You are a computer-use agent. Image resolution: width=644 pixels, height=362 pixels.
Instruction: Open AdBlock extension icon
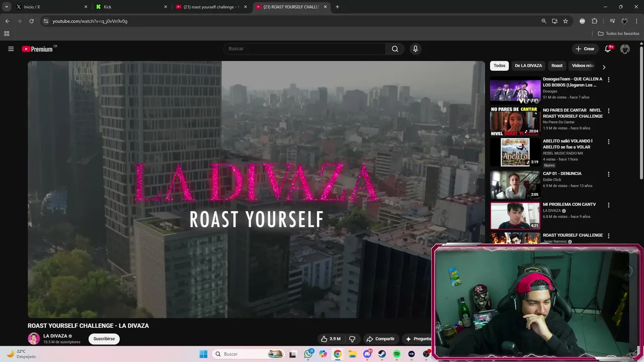[582, 21]
